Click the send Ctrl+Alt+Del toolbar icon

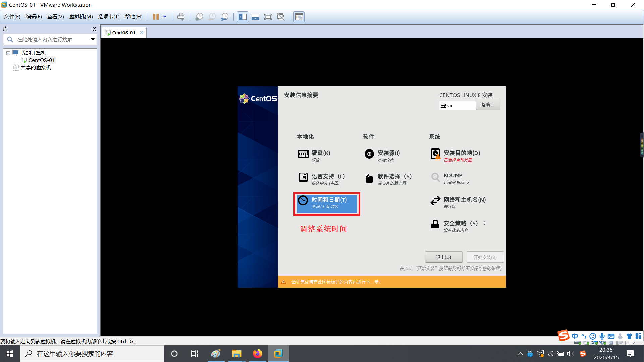pyautogui.click(x=181, y=17)
